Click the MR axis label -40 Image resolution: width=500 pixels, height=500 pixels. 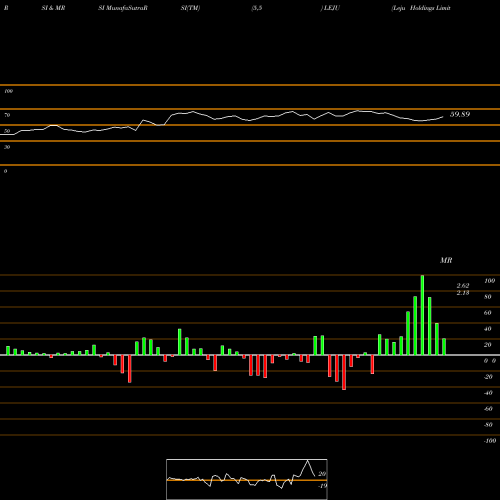click(488, 393)
